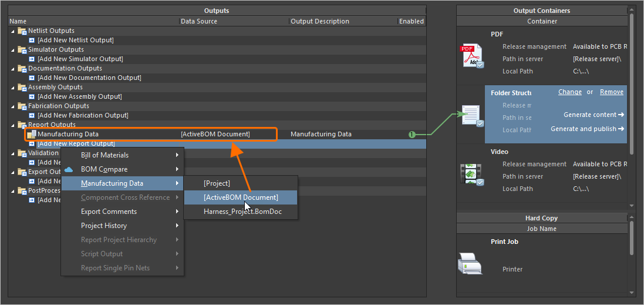Image resolution: width=644 pixels, height=305 pixels.
Task: Choose [ActiveBOM Document] from the submenu
Action: pos(241,197)
